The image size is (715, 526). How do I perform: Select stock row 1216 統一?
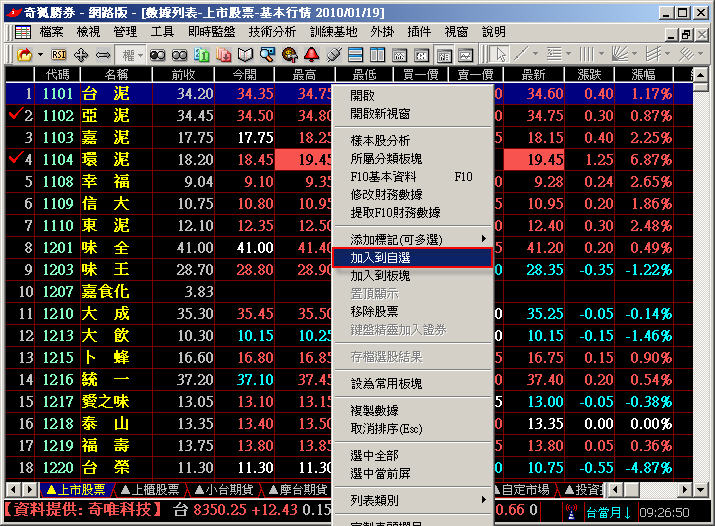click(x=110, y=379)
